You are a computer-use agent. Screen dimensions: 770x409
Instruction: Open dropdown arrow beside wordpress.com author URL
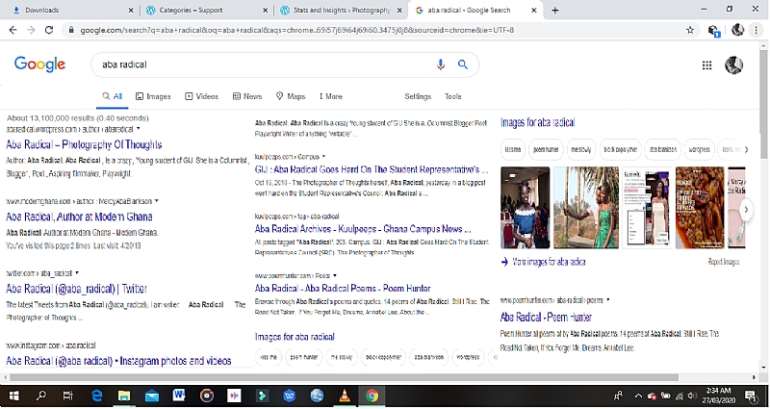click(x=138, y=129)
